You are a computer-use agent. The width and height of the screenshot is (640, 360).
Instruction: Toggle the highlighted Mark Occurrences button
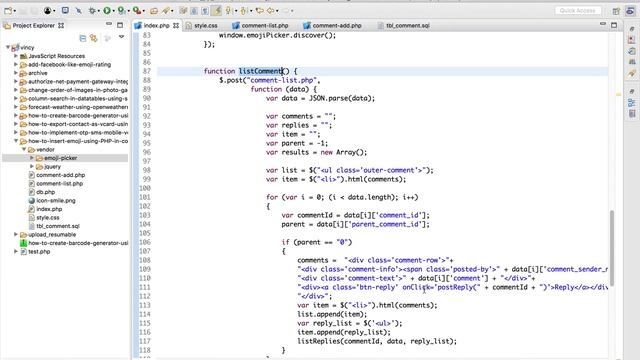[217, 11]
